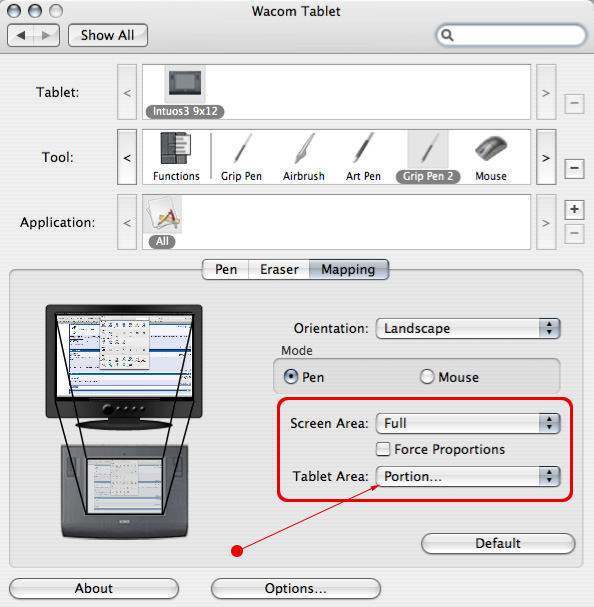
Task: Open the Orientation dropdown
Action: 468,329
